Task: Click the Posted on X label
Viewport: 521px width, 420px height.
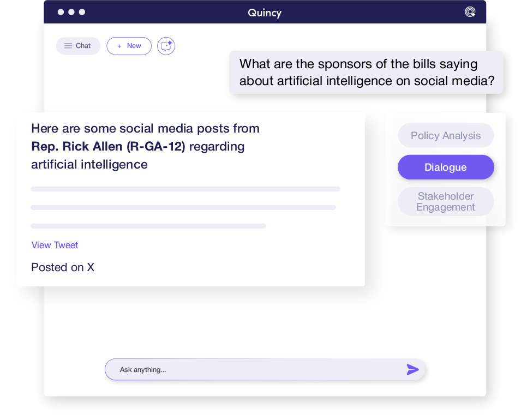Action: 62,267
